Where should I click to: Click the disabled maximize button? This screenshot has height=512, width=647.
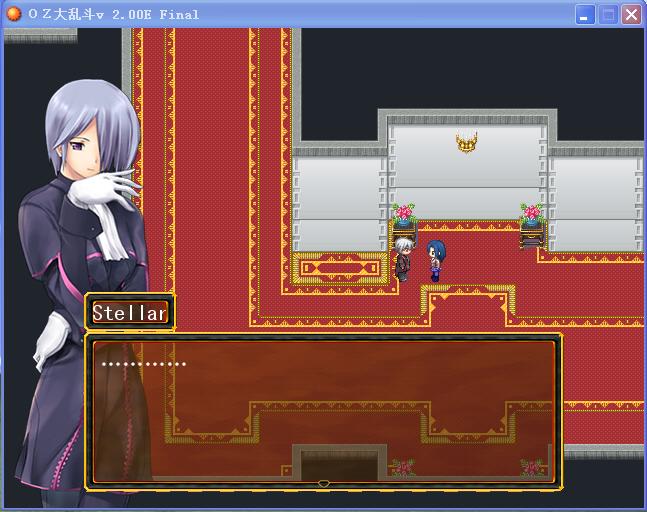pos(608,15)
